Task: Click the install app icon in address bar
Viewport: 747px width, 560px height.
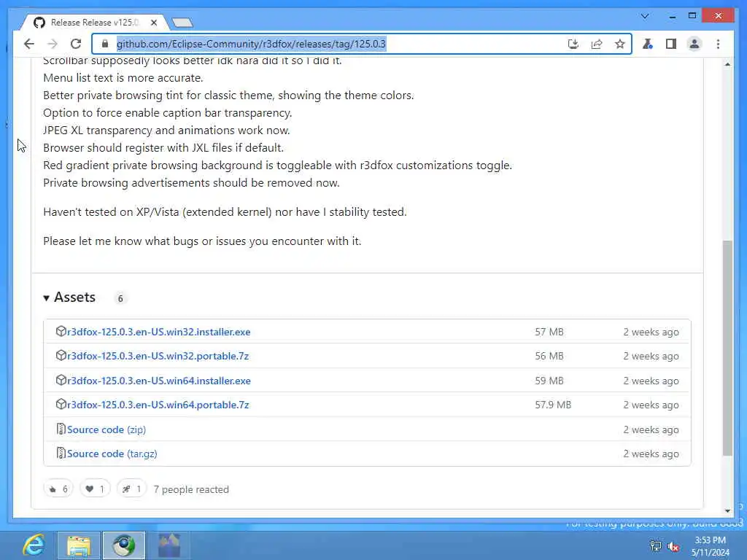Action: click(x=573, y=44)
